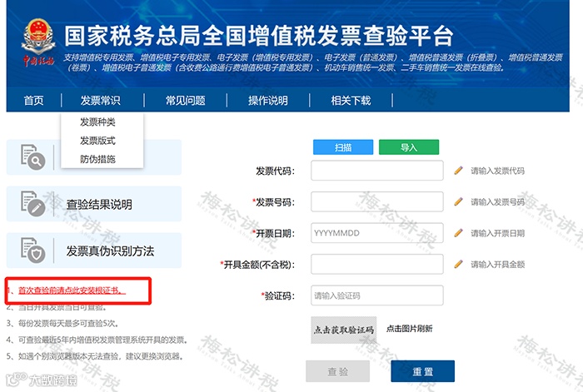Open the 查验结果说明 panel
583x392 pixels.
coord(94,204)
